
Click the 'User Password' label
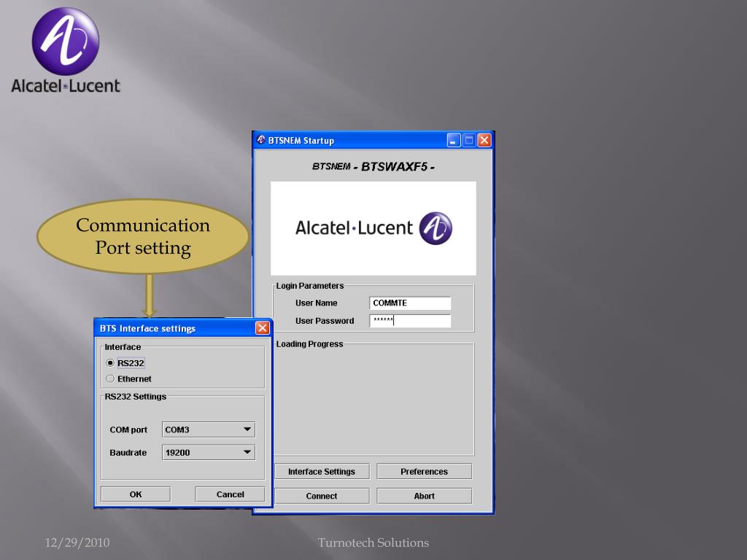pyautogui.click(x=325, y=321)
